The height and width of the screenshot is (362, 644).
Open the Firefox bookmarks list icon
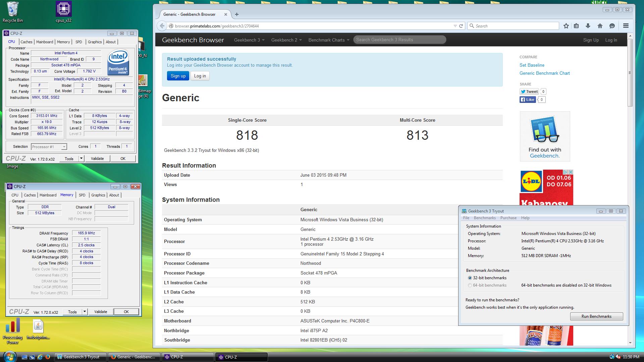tap(576, 26)
